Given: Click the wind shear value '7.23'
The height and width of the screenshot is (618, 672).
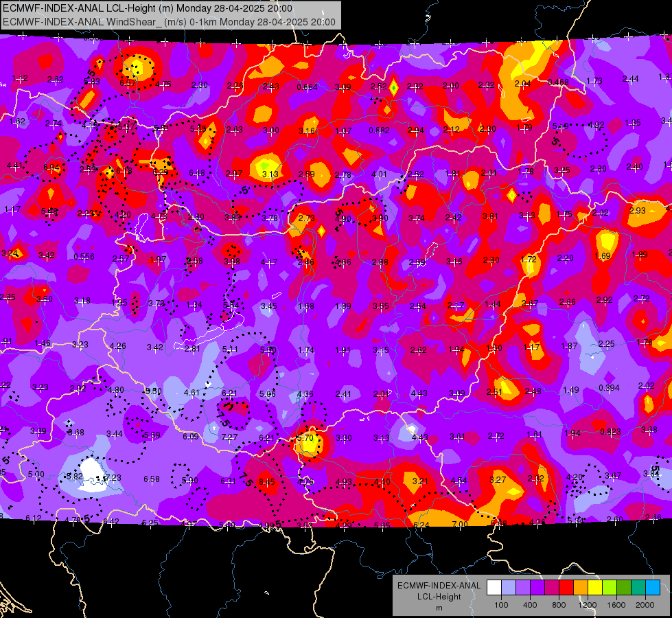Looking at the screenshot, I should tap(113, 477).
